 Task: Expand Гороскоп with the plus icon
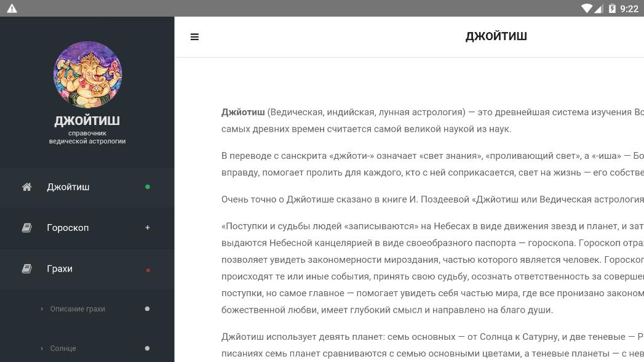coord(148,228)
